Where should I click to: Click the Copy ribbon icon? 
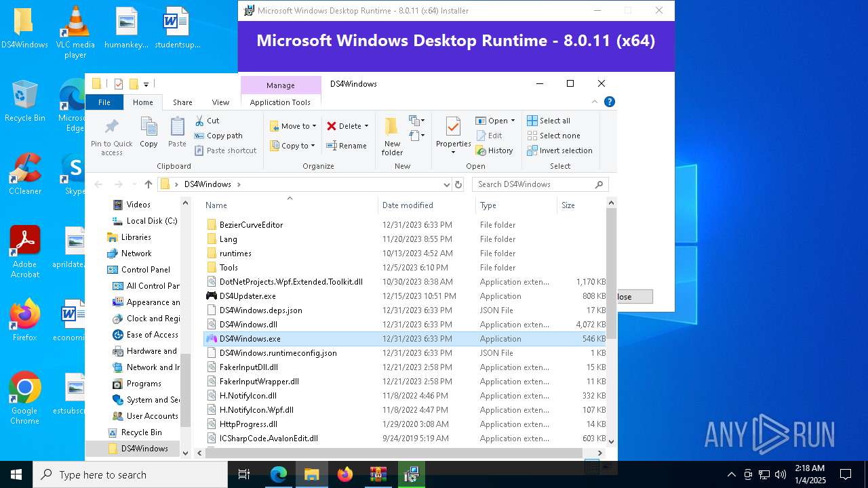tap(149, 132)
